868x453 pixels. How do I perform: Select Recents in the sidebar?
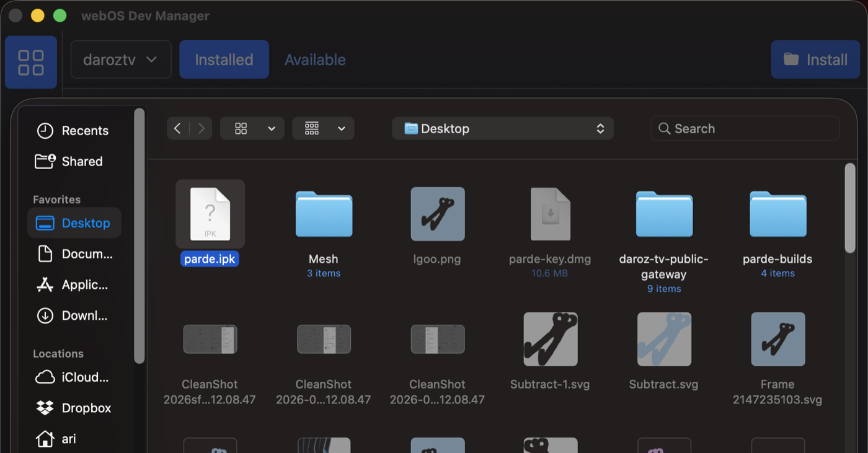pyautogui.click(x=74, y=131)
